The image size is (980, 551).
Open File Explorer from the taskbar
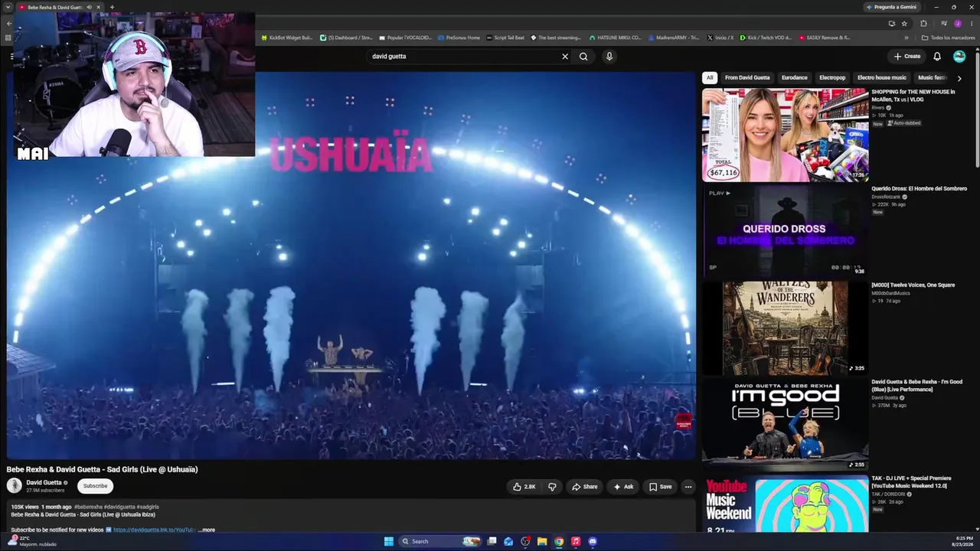[x=542, y=541]
